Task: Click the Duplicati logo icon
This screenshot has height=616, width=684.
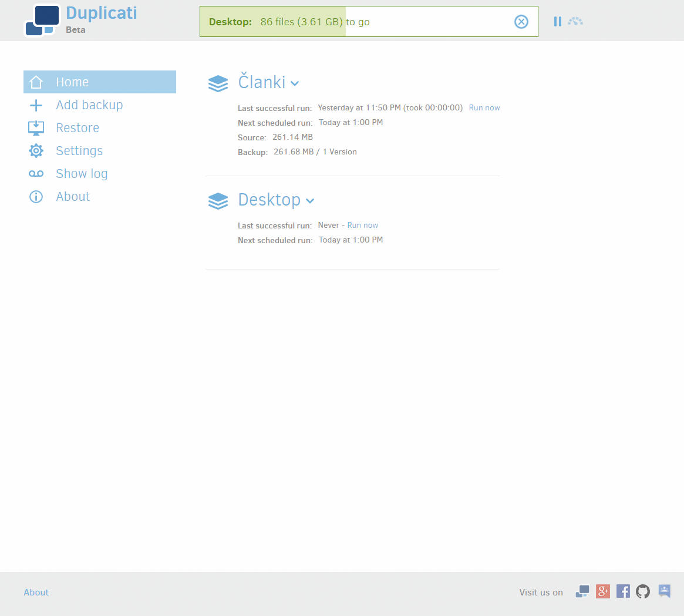Action: (42, 21)
